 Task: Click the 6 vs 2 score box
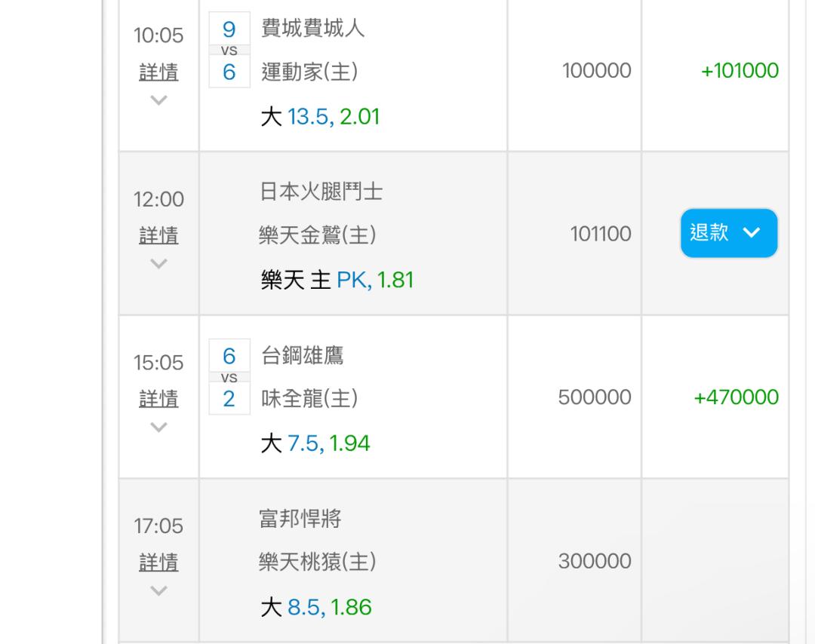(x=229, y=377)
